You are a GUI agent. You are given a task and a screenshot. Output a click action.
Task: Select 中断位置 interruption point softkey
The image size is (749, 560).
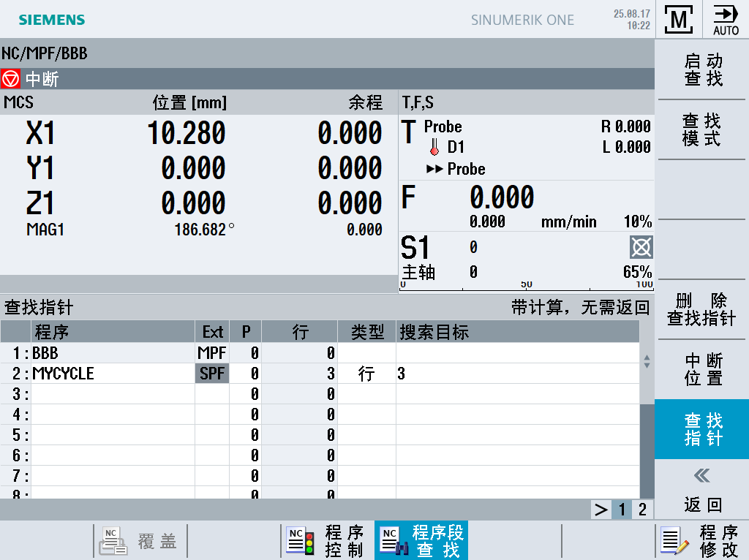pyautogui.click(x=702, y=369)
